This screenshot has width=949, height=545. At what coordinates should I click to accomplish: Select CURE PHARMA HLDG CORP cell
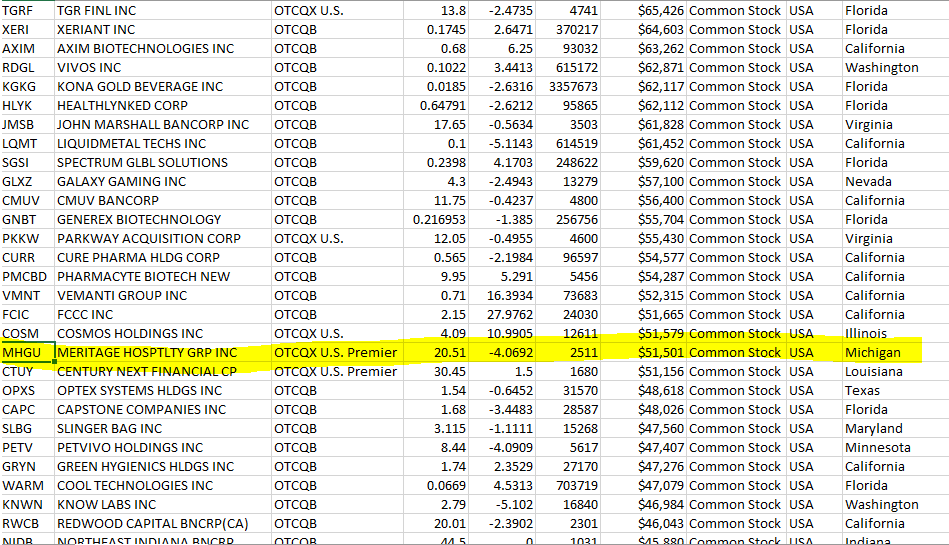(163, 257)
